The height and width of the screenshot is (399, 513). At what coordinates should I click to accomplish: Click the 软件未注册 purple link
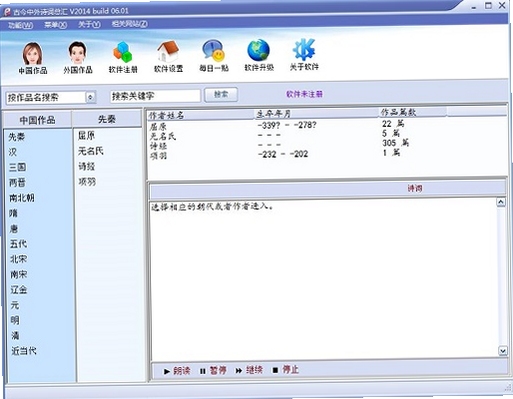tap(304, 94)
